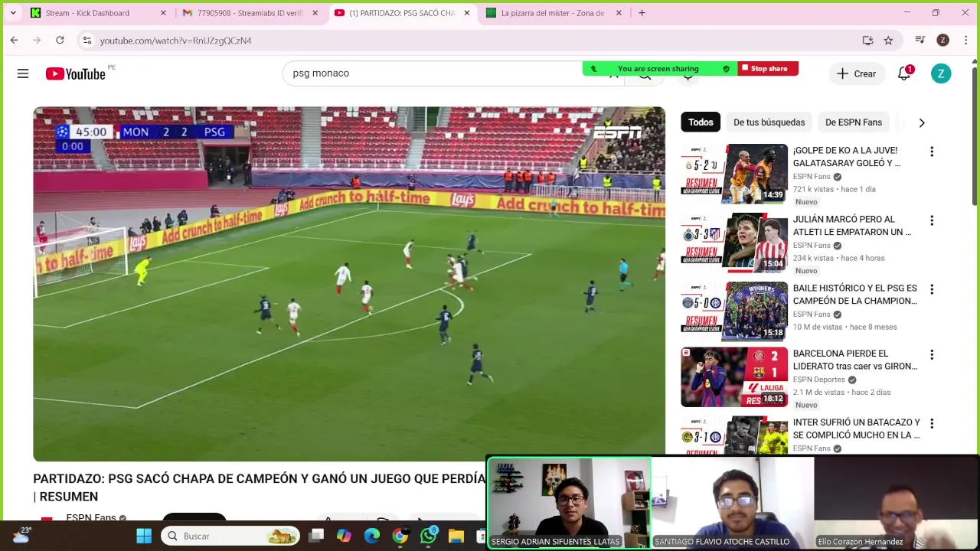Open options for GOLPE DE KO video
This screenshot has height=551, width=980.
pos(932,152)
